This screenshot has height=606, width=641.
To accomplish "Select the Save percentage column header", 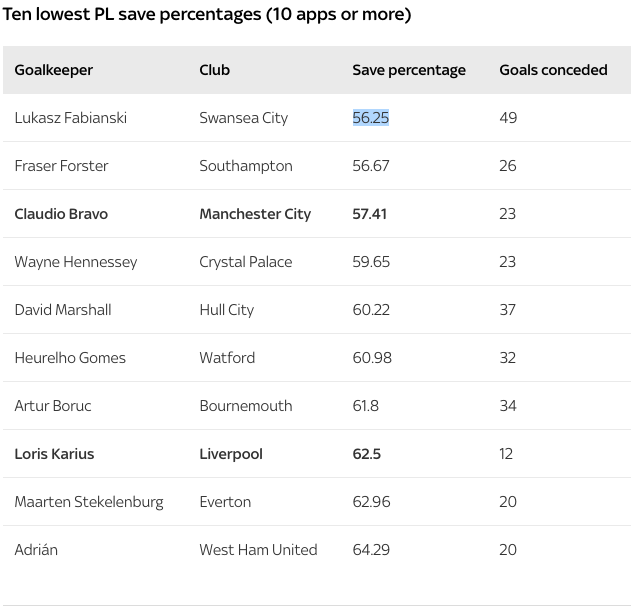I will tap(409, 70).
